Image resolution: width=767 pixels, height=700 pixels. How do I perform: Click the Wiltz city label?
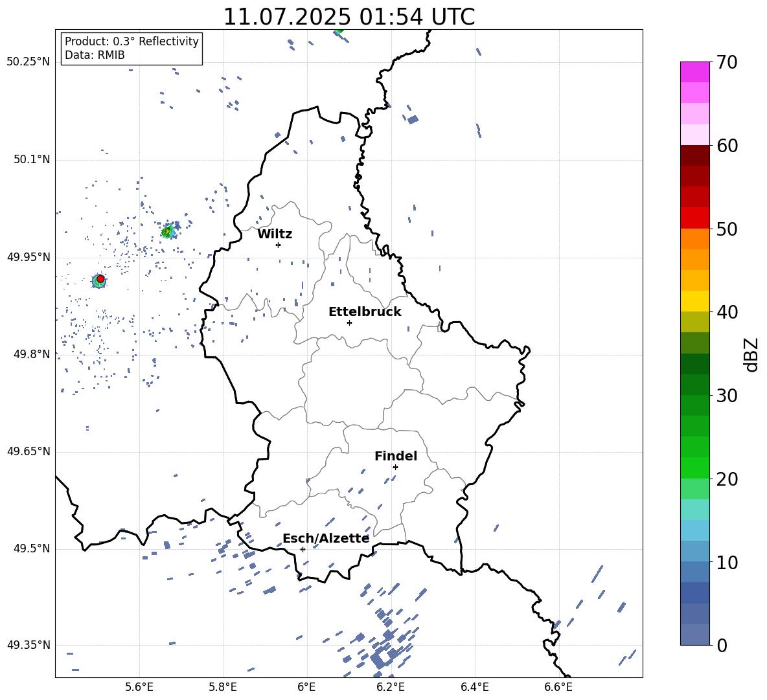tap(275, 234)
